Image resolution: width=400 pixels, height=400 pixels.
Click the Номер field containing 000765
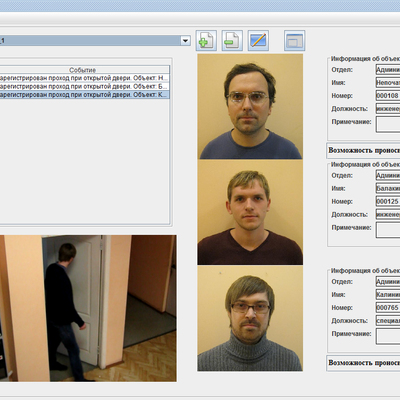point(388,307)
